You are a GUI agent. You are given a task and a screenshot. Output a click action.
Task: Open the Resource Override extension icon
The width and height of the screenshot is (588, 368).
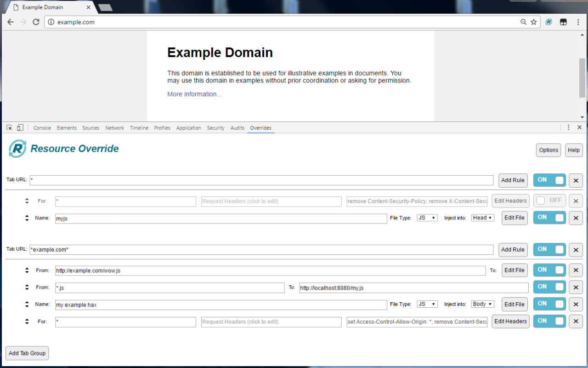coord(548,22)
